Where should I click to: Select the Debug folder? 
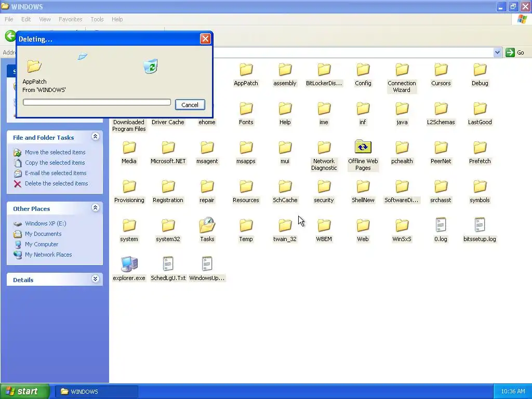tap(480, 75)
